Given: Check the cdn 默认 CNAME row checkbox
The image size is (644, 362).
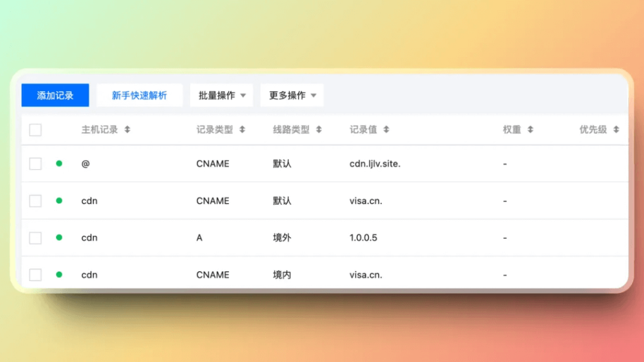Looking at the screenshot, I should tap(35, 200).
